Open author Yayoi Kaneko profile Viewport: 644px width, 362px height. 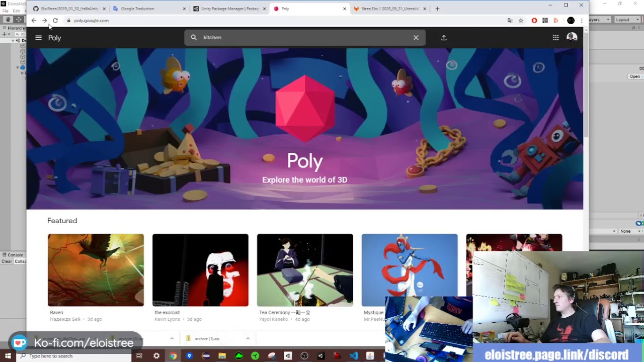pos(274,319)
